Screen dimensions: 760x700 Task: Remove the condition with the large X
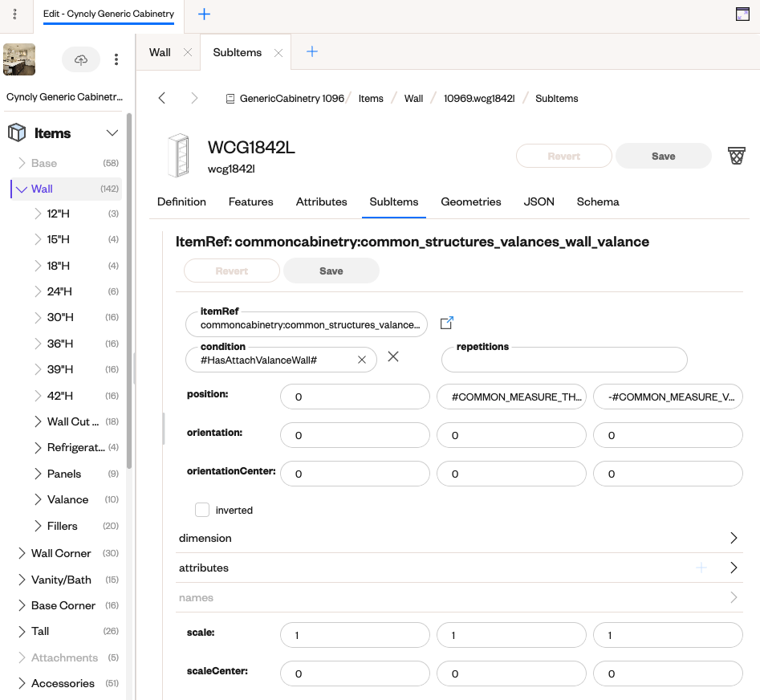(393, 356)
